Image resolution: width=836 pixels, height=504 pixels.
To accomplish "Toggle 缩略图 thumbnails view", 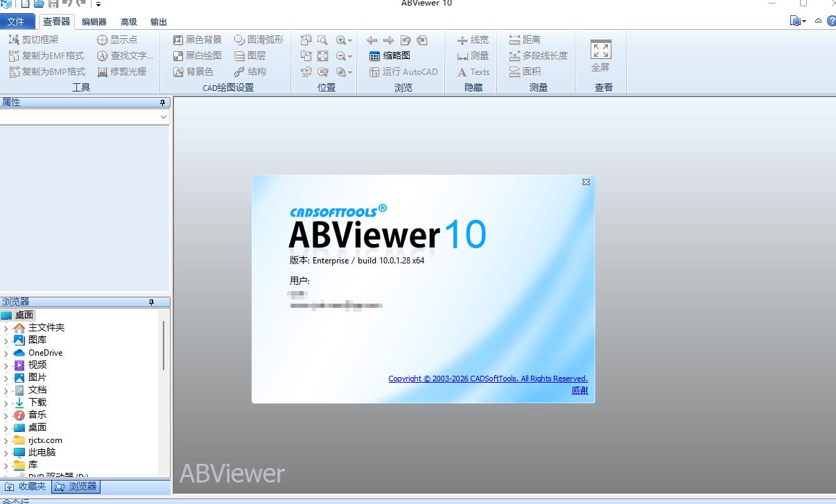I will tap(390, 55).
